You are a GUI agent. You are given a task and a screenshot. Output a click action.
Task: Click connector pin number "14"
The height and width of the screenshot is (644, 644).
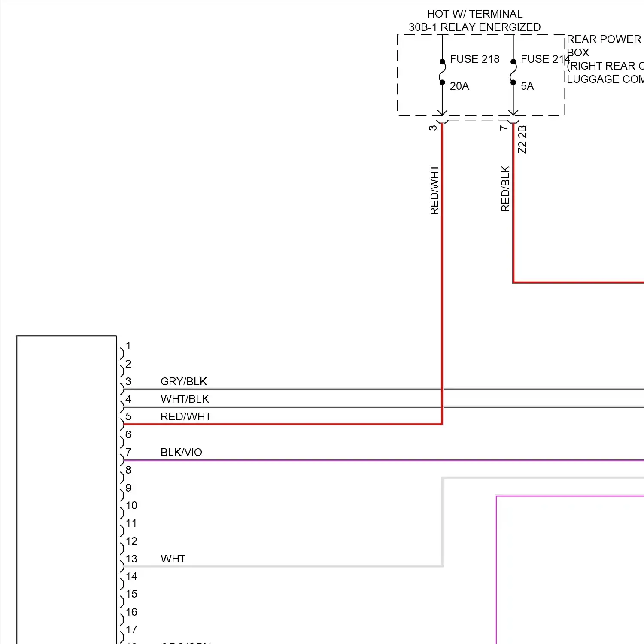click(131, 576)
